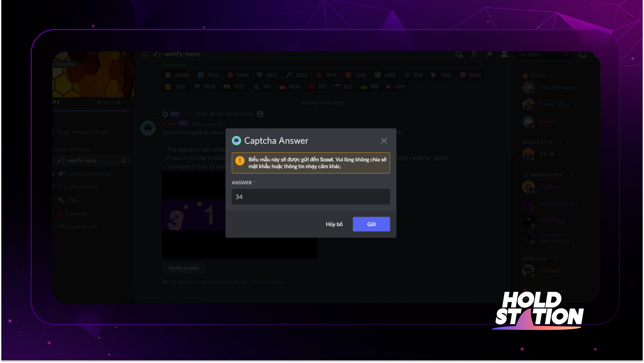The width and height of the screenshot is (644, 363).
Task: Open the 29 Nâng cấp boost link
Action: (x=111, y=102)
